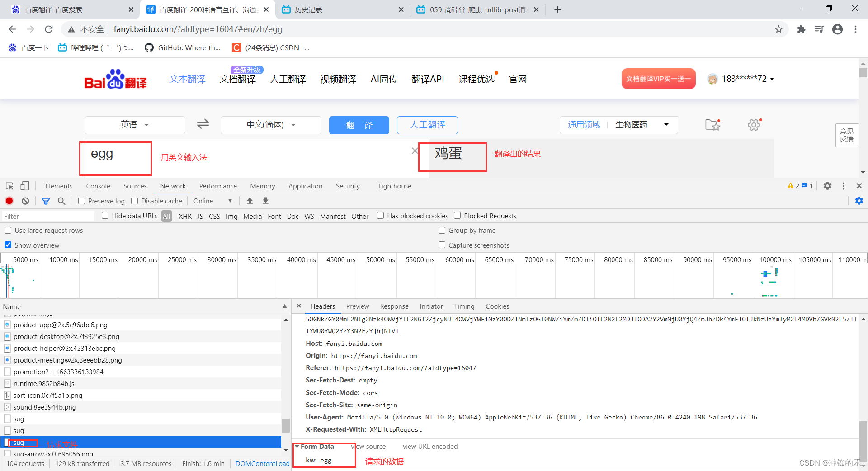Image resolution: width=868 pixels, height=471 pixels.
Task: Click the view URL encoded link
Action: 429,446
